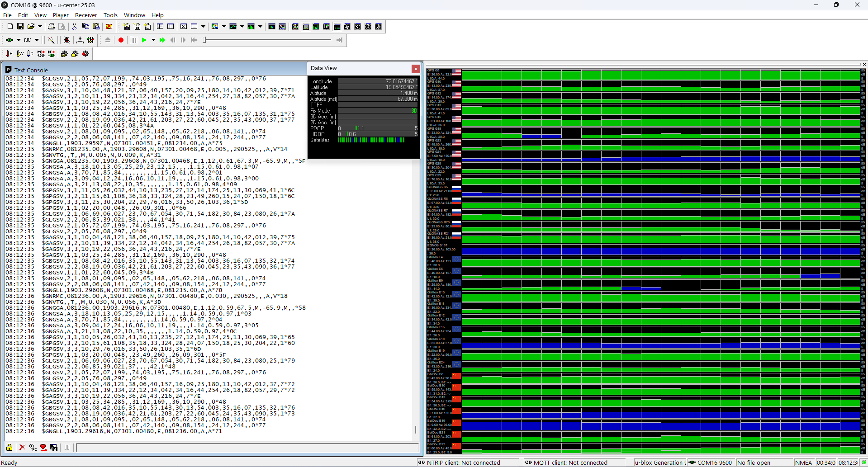Toggle the PC clock timestamp icon

33,448
